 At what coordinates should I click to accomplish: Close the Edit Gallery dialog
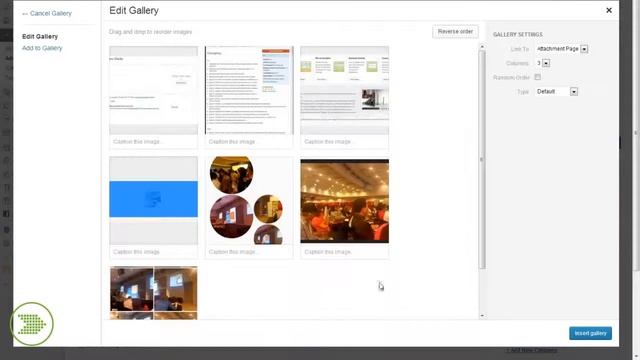pos(609,10)
